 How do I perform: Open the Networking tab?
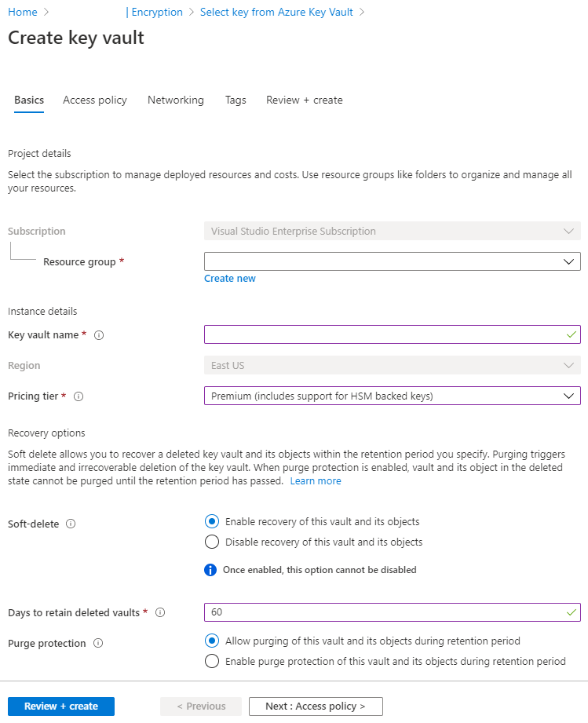(176, 100)
